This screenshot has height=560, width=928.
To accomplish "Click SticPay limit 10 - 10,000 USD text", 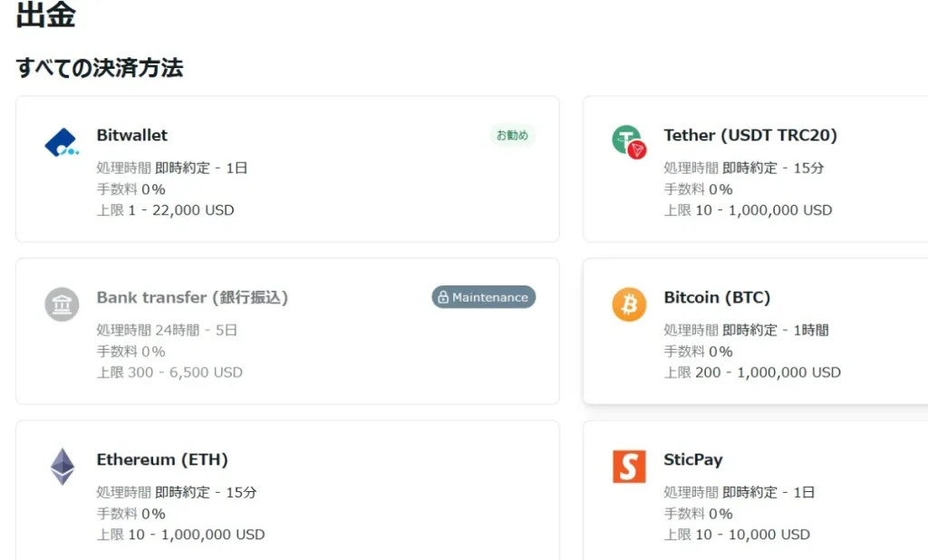I will coord(737,535).
